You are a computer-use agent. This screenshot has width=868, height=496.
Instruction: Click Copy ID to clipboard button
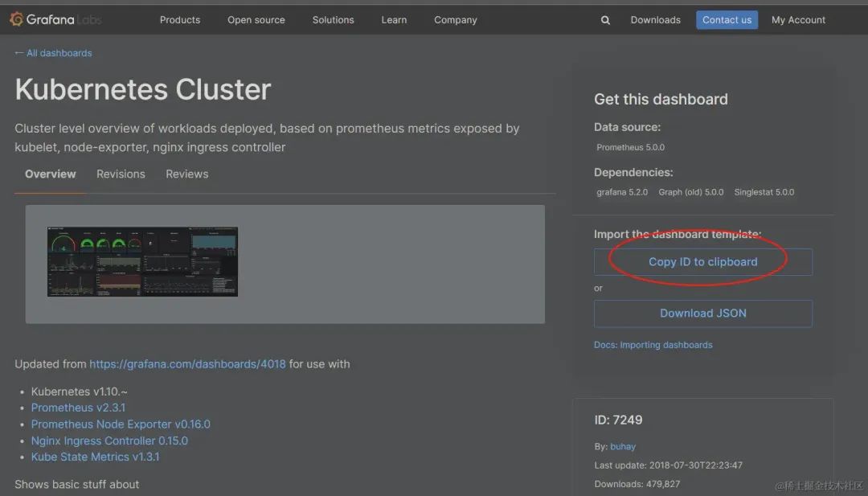pos(703,262)
